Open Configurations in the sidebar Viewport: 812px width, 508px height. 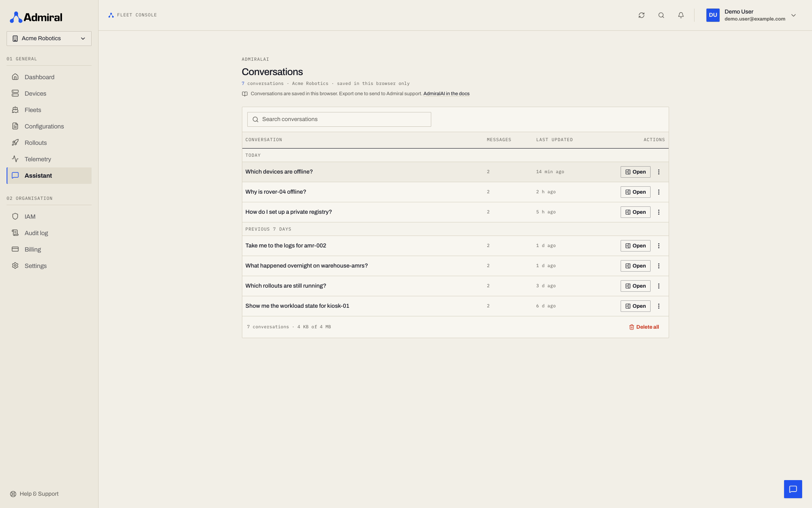(x=49, y=126)
